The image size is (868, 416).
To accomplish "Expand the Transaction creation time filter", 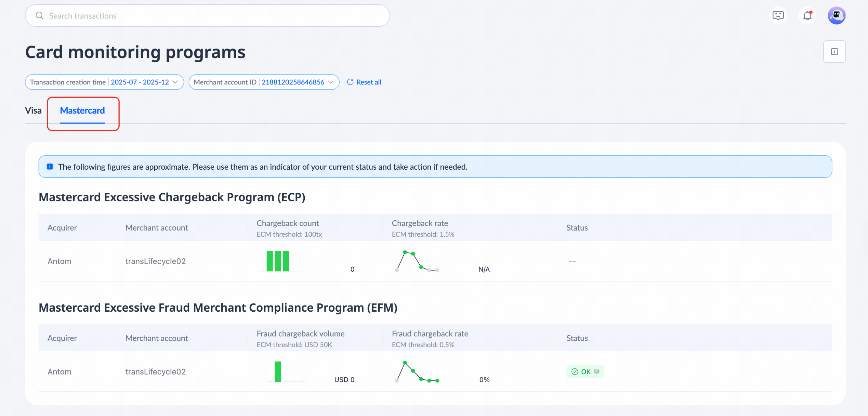I will 104,82.
